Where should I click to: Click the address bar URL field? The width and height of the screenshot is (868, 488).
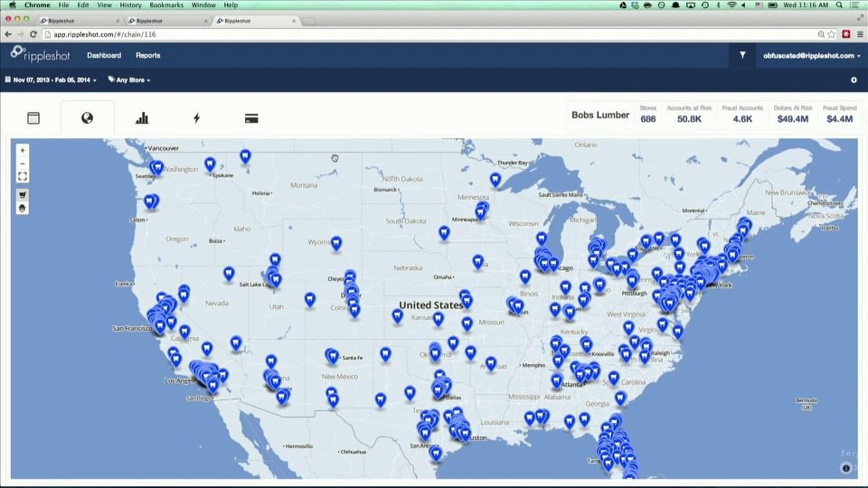tap(432, 34)
